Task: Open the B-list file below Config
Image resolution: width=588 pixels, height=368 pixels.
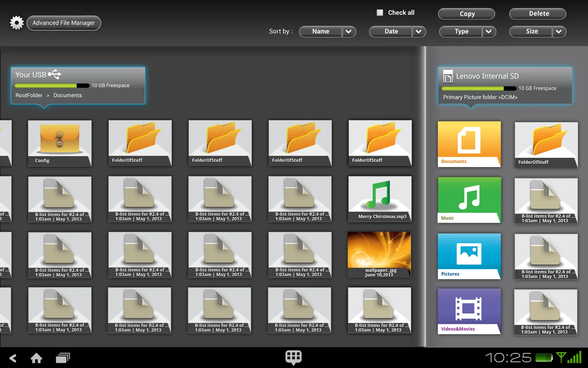Action: click(x=60, y=199)
